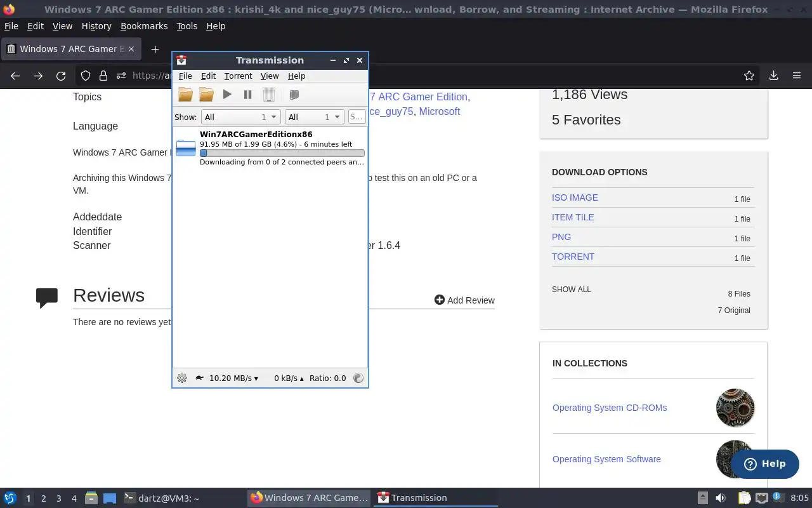Click the Help chat button
This screenshot has width=812, height=508.
pyautogui.click(x=764, y=464)
